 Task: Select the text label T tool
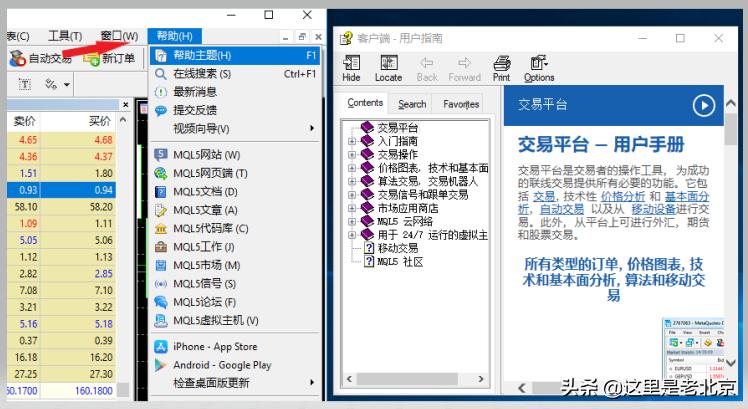point(25,84)
